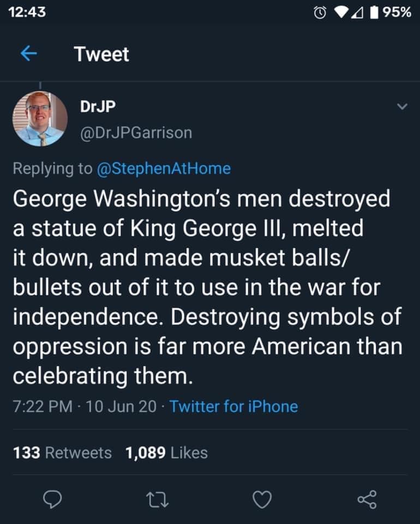Tap the Twitter for iPhone link
The width and height of the screenshot is (420, 524).
point(233,406)
